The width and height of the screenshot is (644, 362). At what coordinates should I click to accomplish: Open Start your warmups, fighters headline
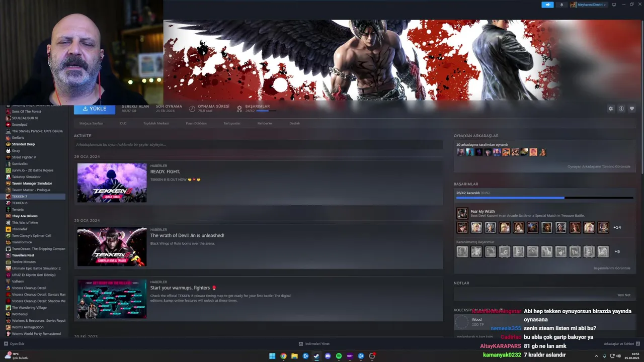(183, 288)
